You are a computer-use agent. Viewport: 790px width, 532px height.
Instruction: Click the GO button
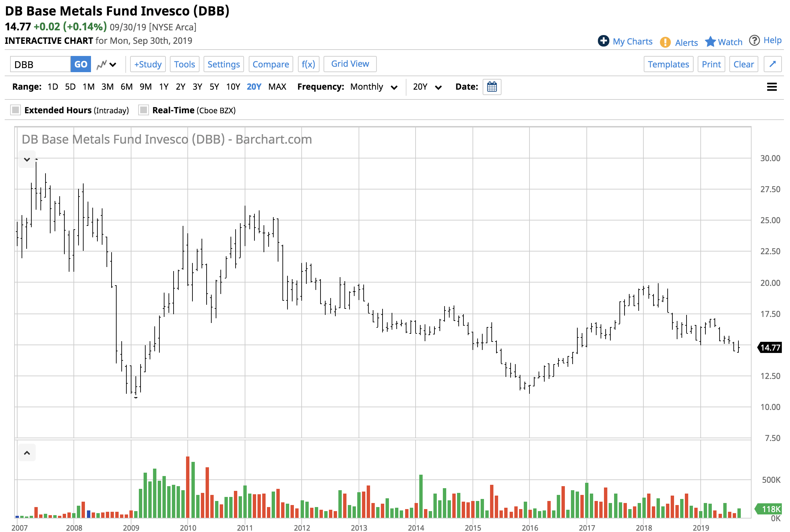(81, 64)
